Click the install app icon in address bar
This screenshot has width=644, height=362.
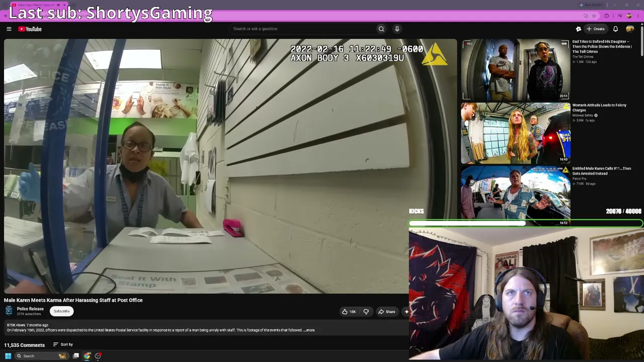pos(586,16)
